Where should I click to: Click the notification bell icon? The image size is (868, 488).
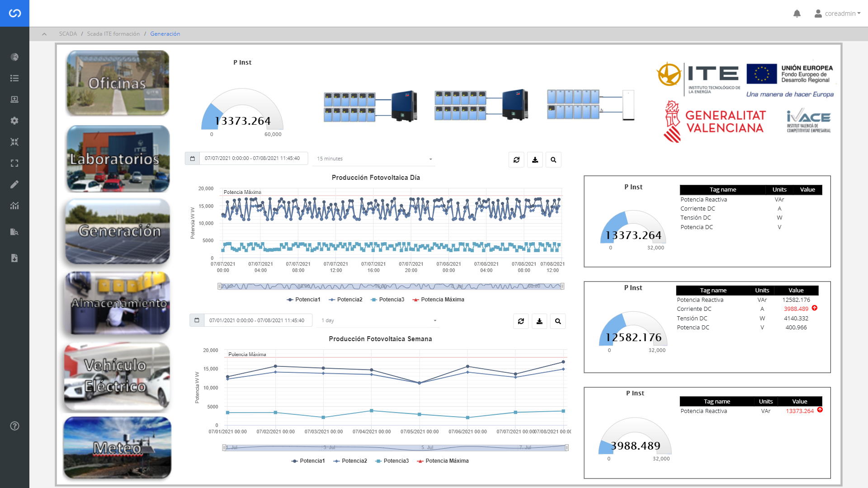(x=797, y=14)
